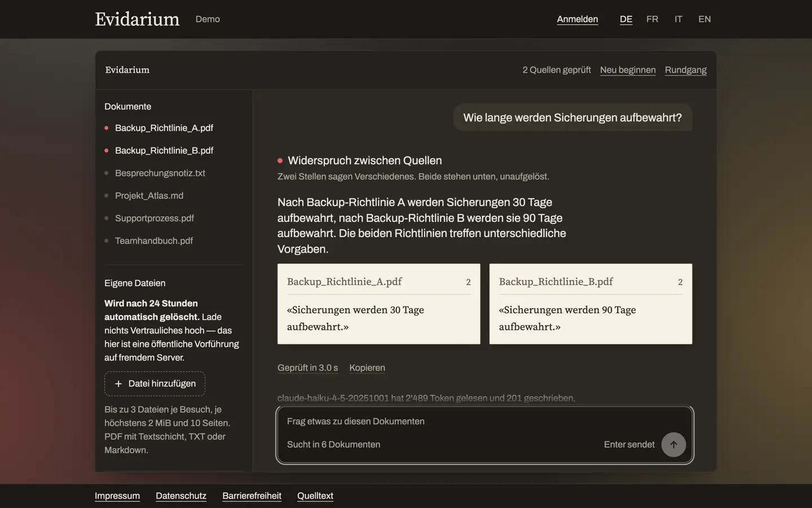Focus the question input field
812x508 pixels.
(485, 422)
